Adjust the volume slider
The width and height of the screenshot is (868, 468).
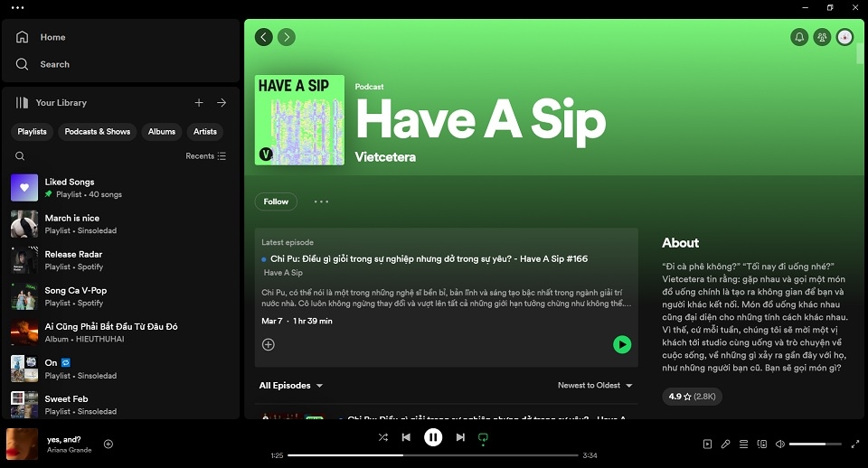tap(816, 444)
